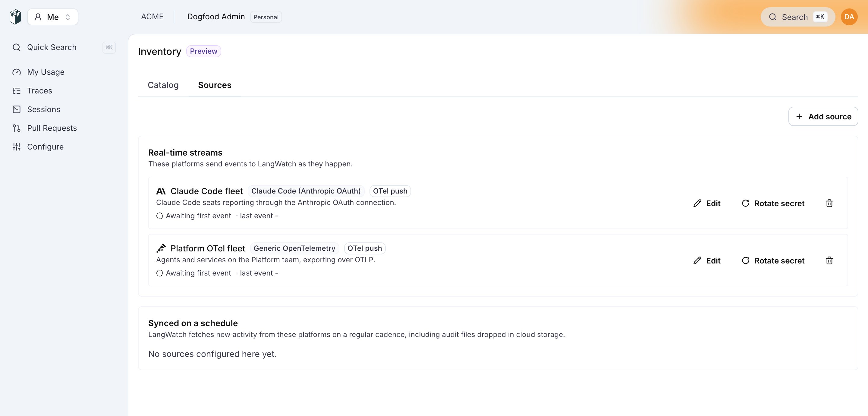The width and height of the screenshot is (868, 416).
Task: Select the Sources tab
Action: (215, 85)
